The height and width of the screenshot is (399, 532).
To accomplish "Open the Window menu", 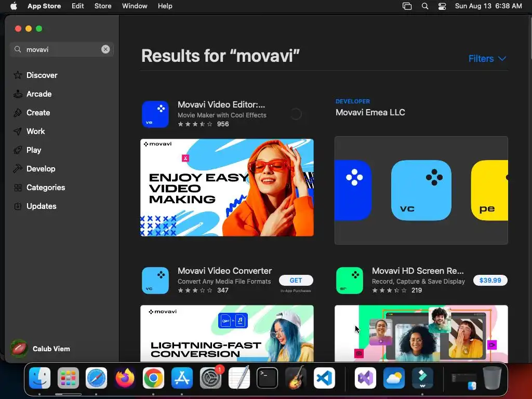I will [135, 6].
